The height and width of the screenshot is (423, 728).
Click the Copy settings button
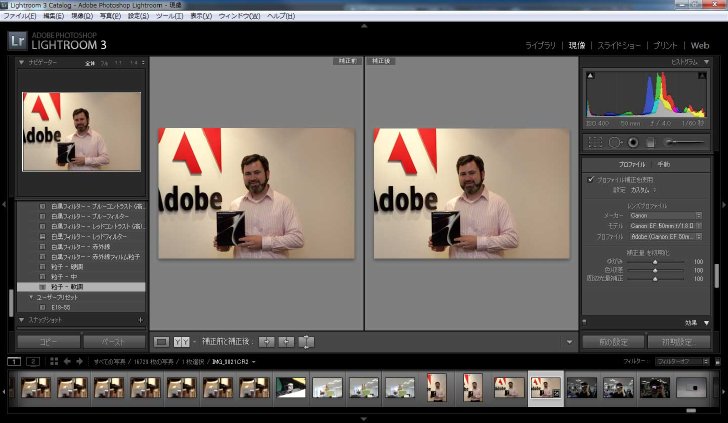click(x=49, y=342)
